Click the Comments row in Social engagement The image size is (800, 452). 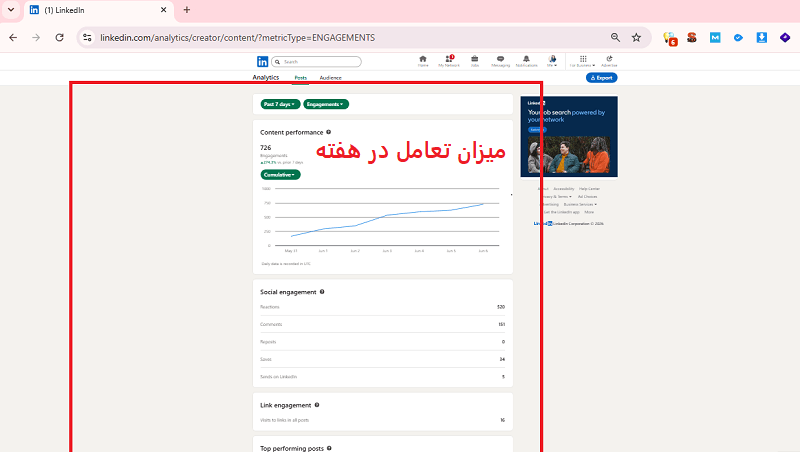383,324
